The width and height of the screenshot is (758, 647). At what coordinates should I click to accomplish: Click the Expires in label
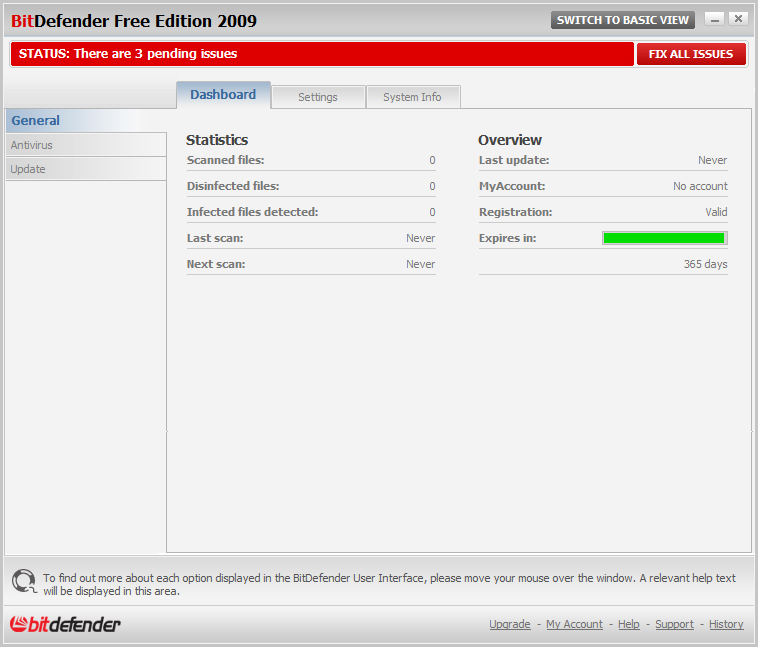click(x=508, y=238)
